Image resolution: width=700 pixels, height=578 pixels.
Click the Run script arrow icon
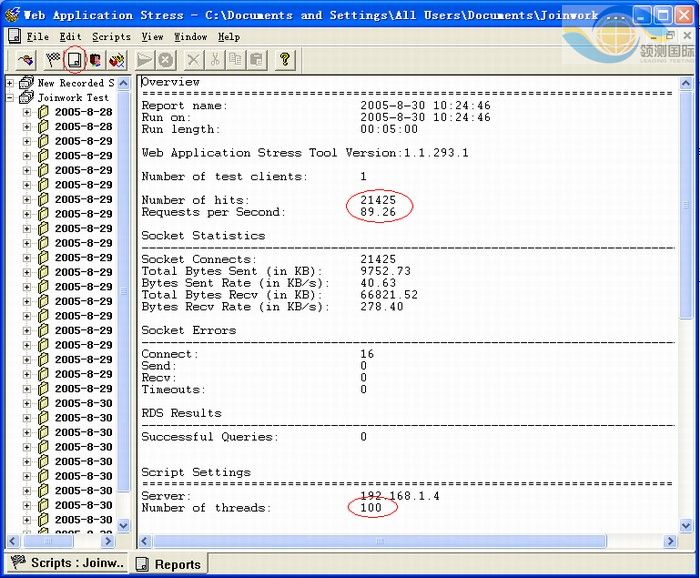144,59
